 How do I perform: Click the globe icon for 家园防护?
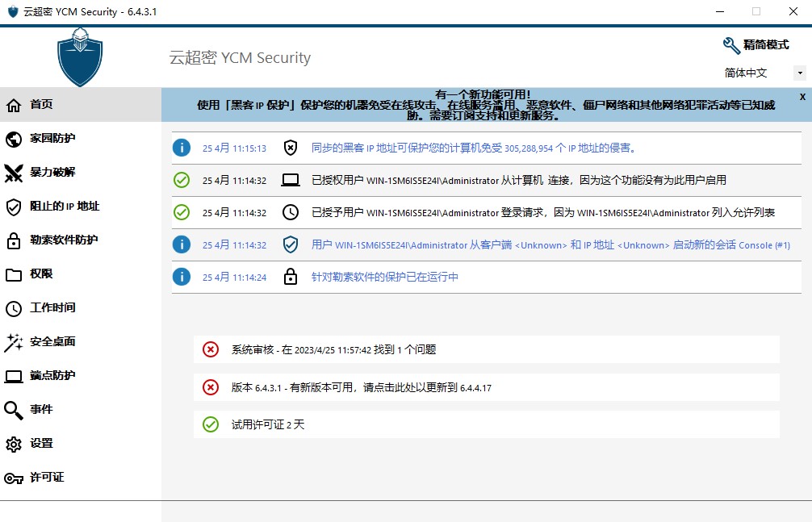(x=14, y=140)
